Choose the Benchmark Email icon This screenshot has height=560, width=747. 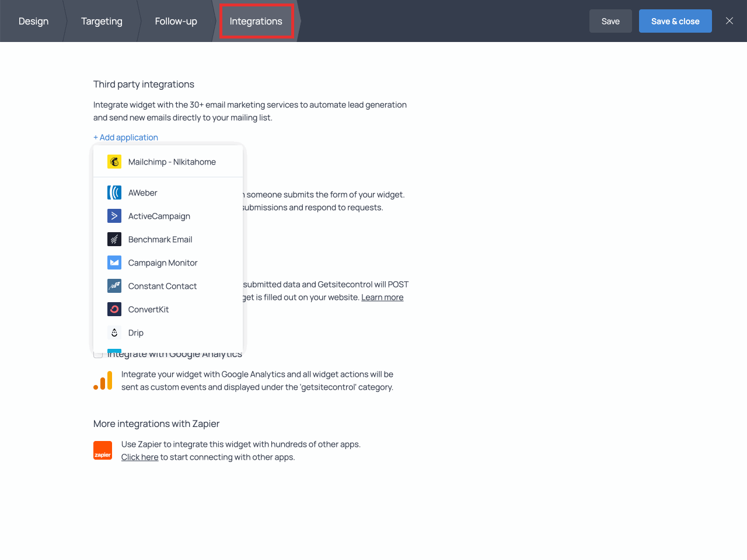tap(114, 239)
